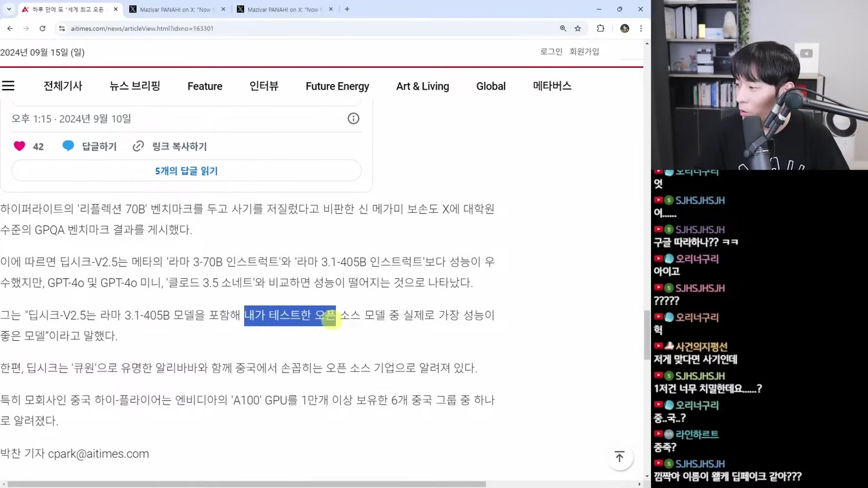Viewport: 868px width, 488px height.
Task: Click the horizontal scrollbar left arrow
Action: [3, 484]
